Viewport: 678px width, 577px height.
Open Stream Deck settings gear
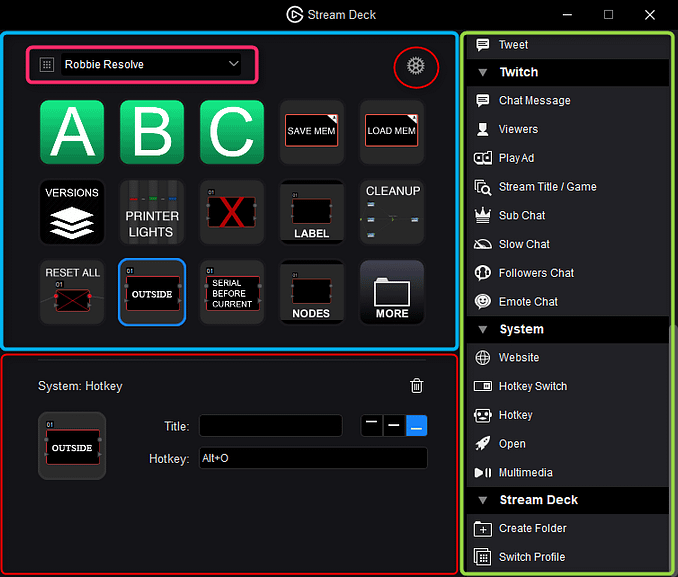point(416,66)
